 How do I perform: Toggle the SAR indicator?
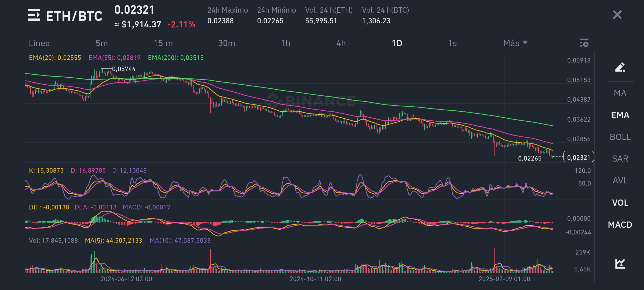click(x=620, y=159)
